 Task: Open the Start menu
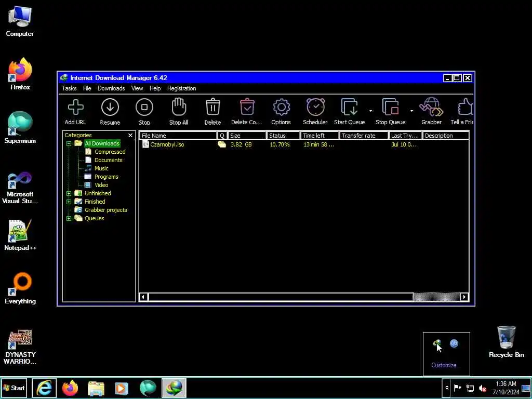click(x=14, y=388)
